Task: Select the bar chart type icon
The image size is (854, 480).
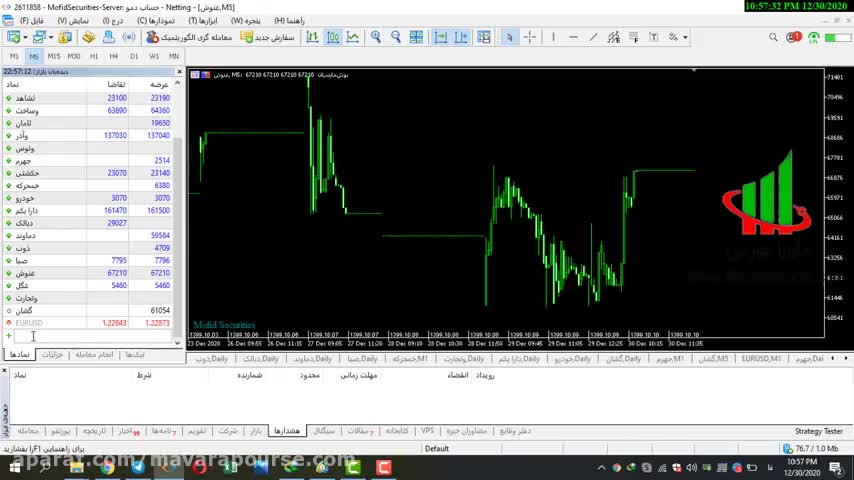Action: tap(313, 37)
